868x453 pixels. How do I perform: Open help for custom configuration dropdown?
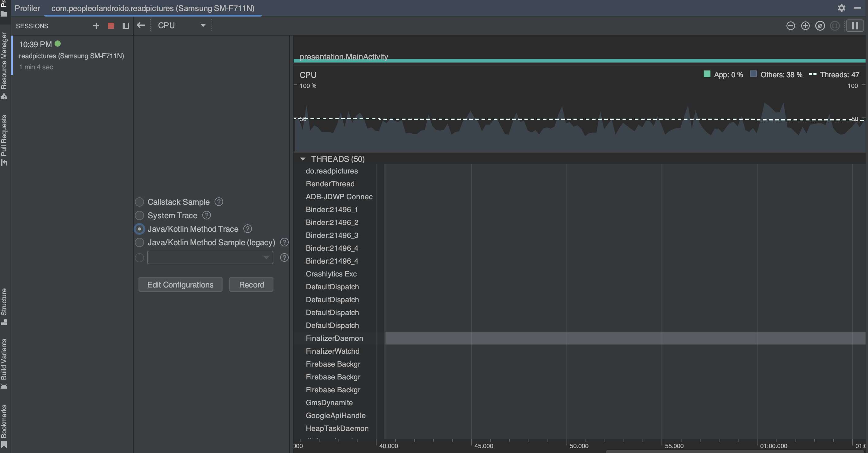click(x=284, y=257)
